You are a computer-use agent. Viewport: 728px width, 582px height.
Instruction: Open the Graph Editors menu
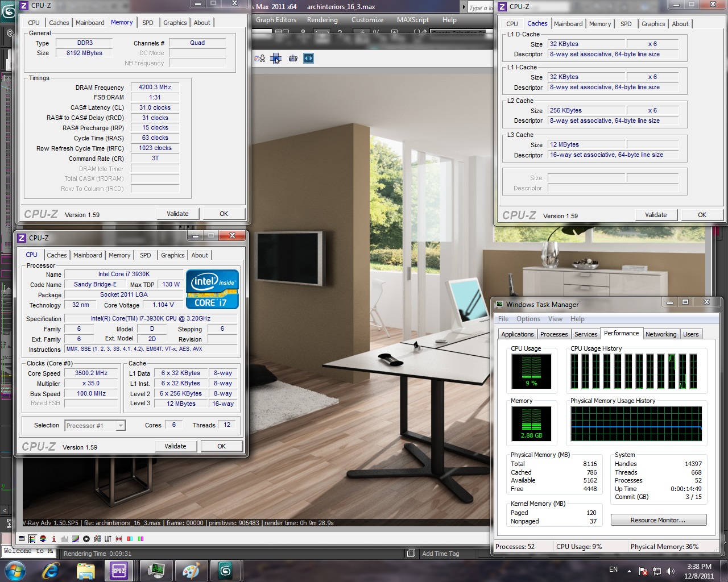(276, 20)
